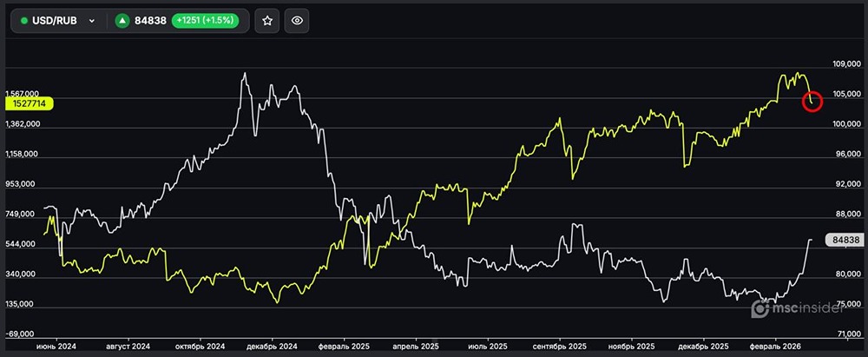Click the 105,000 right-axis price label
The width and height of the screenshot is (868, 357).
(x=847, y=95)
